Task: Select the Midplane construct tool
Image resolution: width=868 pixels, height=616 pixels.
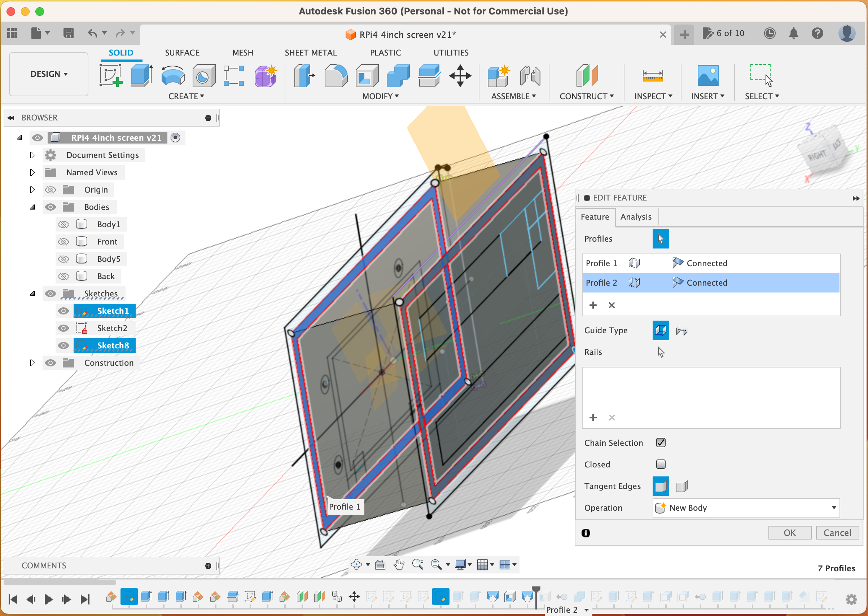Action: (587, 75)
